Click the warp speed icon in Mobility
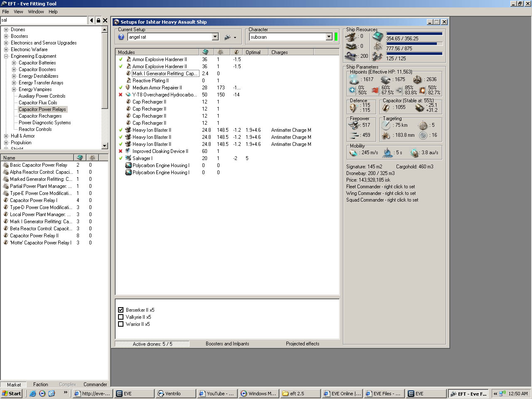 (x=414, y=153)
